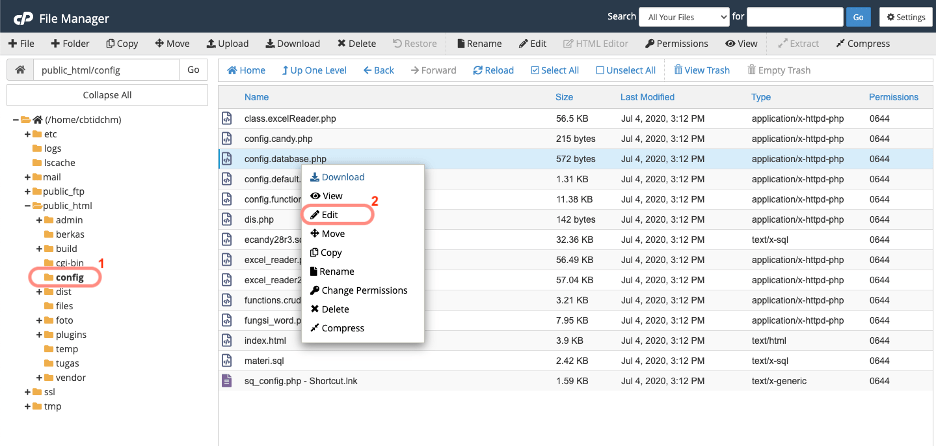The image size is (936, 446).
Task: Sort by the Last Modified column header
Action: coord(647,97)
